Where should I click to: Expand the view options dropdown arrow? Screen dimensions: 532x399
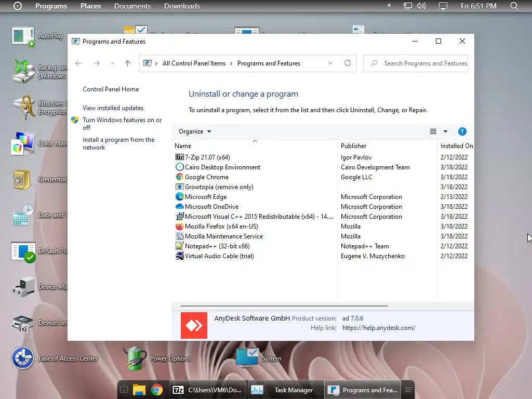445,131
